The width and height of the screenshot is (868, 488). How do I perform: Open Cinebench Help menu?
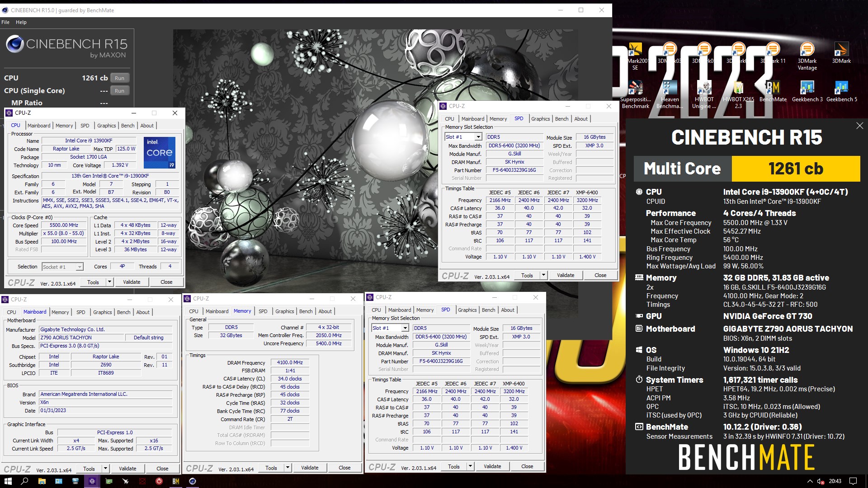pyautogui.click(x=21, y=22)
